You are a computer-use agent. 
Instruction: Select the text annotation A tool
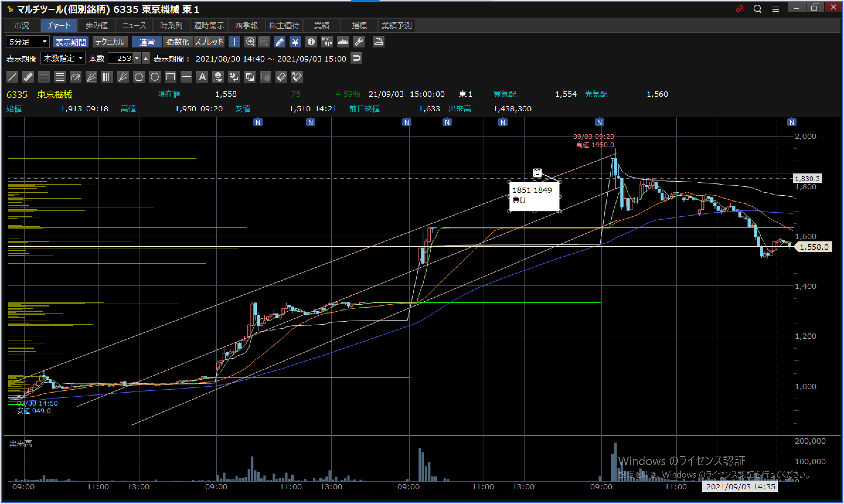pyautogui.click(x=202, y=77)
